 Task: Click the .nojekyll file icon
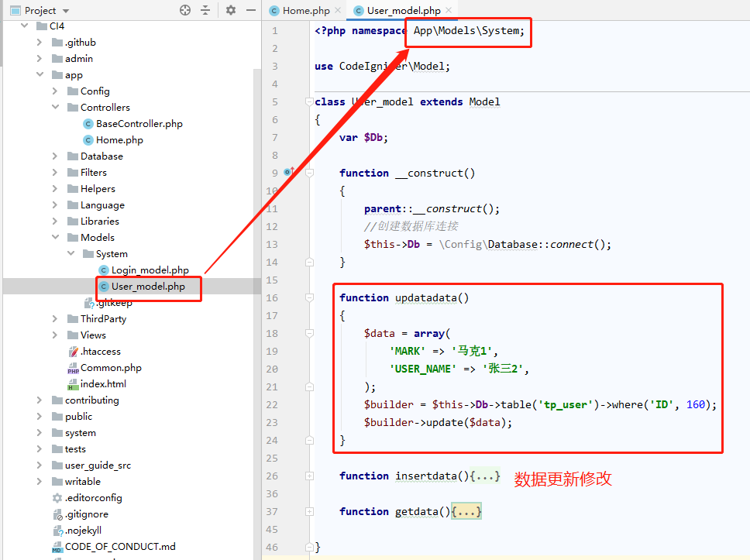(57, 531)
